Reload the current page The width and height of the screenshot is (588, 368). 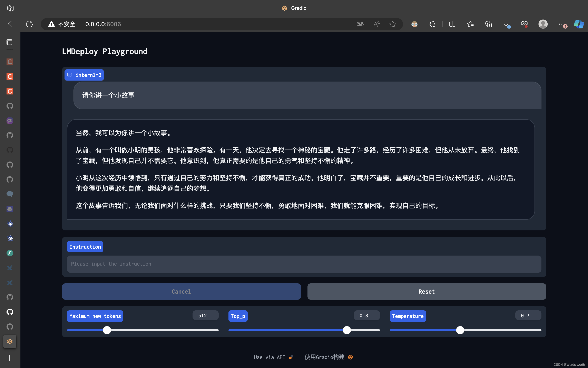point(29,24)
